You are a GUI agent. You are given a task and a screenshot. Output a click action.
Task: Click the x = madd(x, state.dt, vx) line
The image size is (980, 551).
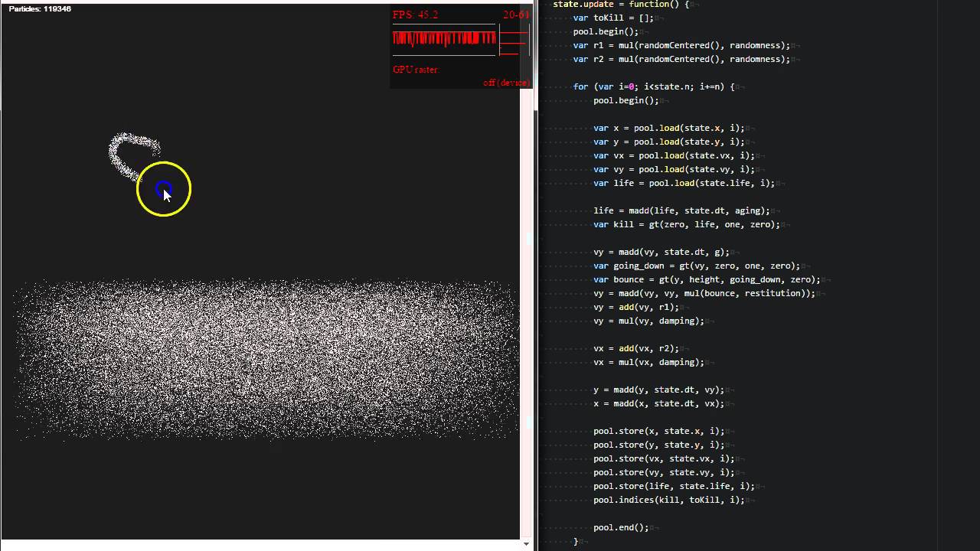[x=658, y=403]
